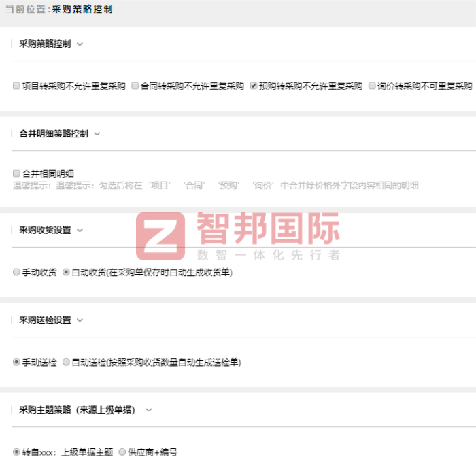Enable the 合并相同明细 checkbox
The width and height of the screenshot is (476, 472).
pos(17,173)
